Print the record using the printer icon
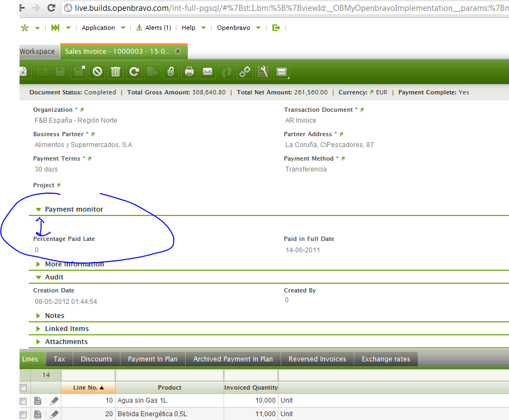Viewport: 509px width, 420px height. [189, 71]
